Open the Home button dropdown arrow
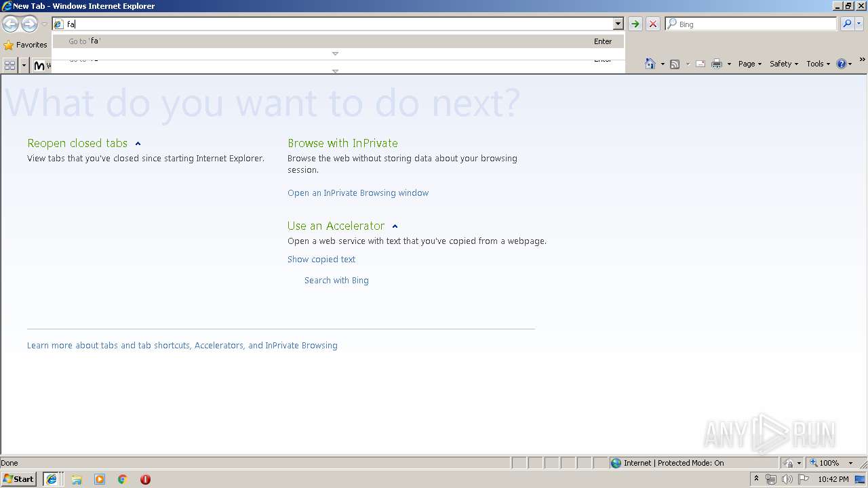868x488 pixels. (663, 64)
